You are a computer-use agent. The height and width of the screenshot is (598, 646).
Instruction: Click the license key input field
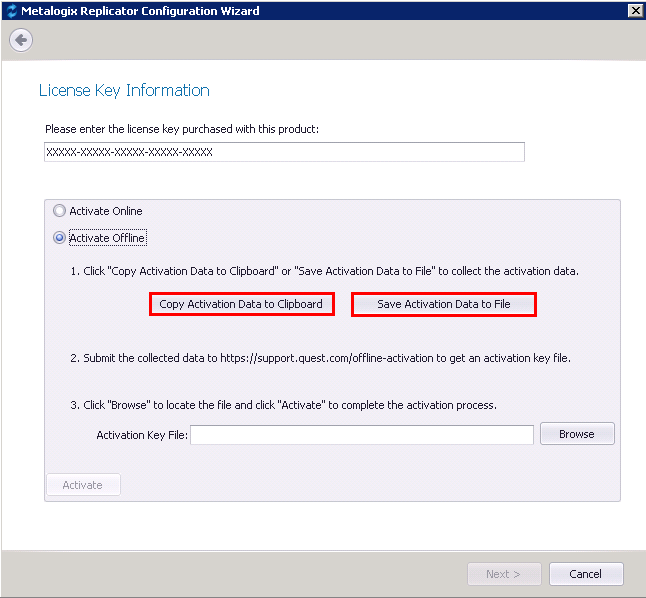(x=284, y=152)
